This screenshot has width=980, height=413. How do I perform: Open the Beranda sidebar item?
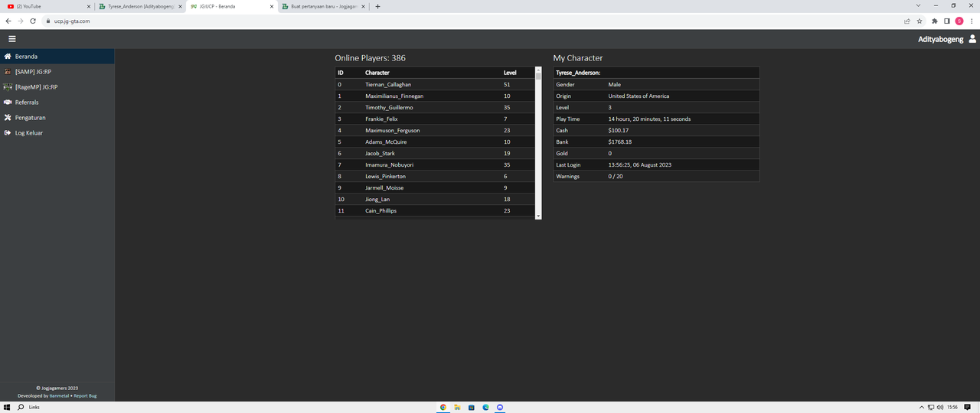[57, 57]
